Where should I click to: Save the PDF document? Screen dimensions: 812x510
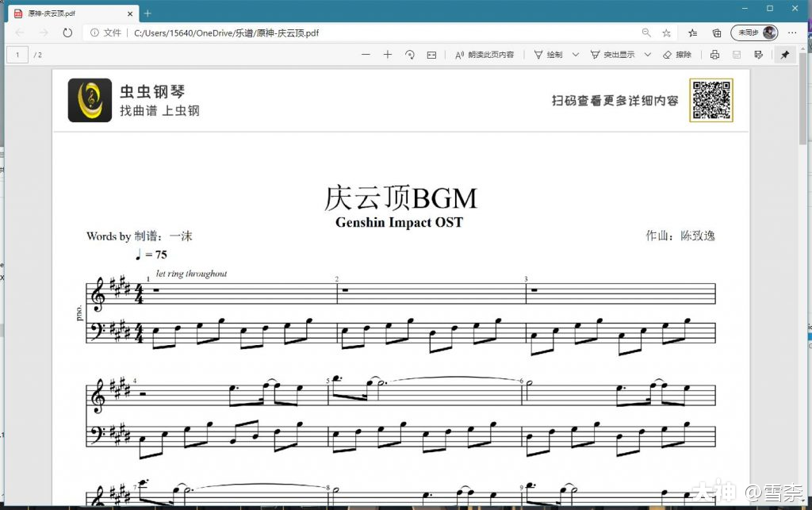tap(737, 54)
